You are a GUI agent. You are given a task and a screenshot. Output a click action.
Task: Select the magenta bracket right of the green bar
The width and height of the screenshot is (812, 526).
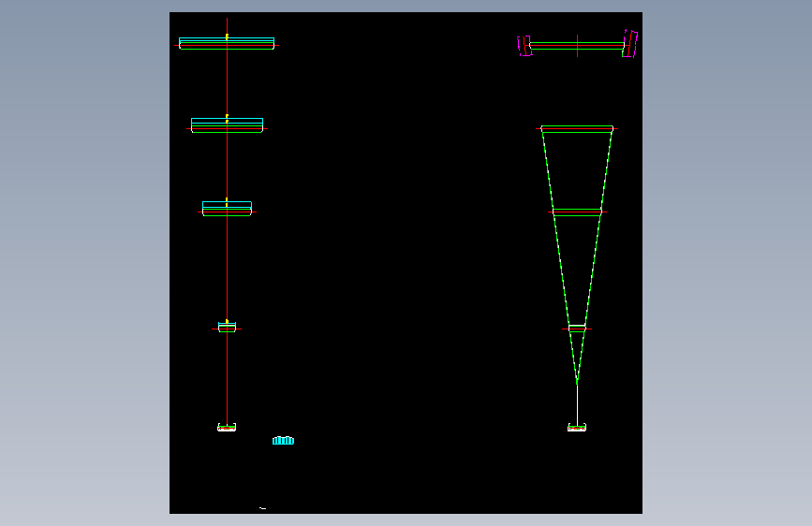click(x=630, y=43)
